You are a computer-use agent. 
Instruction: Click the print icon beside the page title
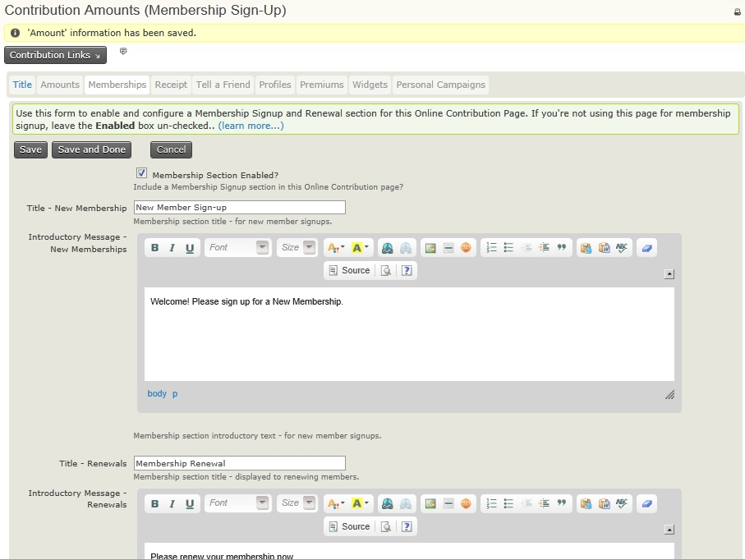(737, 12)
